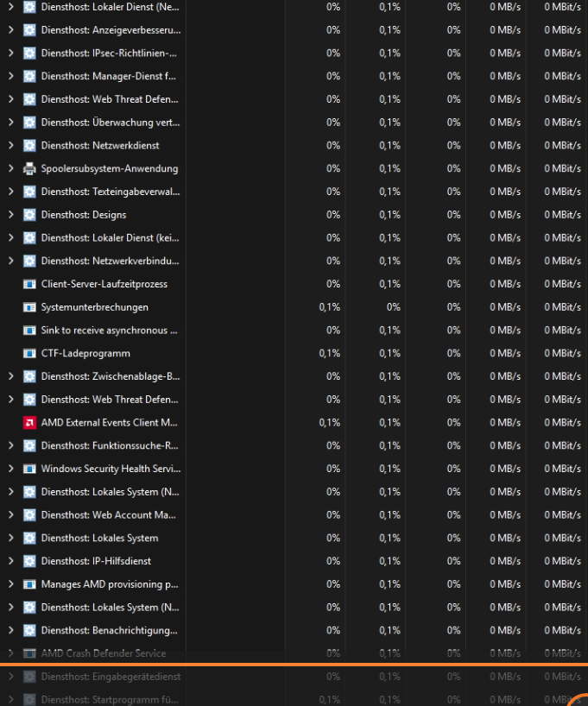Image resolution: width=588 pixels, height=706 pixels.
Task: Click the Diensthost: Designs gear icon
Action: [x=29, y=215]
